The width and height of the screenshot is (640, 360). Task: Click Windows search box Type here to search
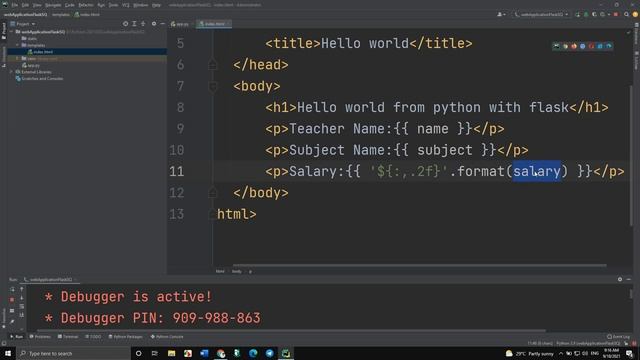pos(73,353)
